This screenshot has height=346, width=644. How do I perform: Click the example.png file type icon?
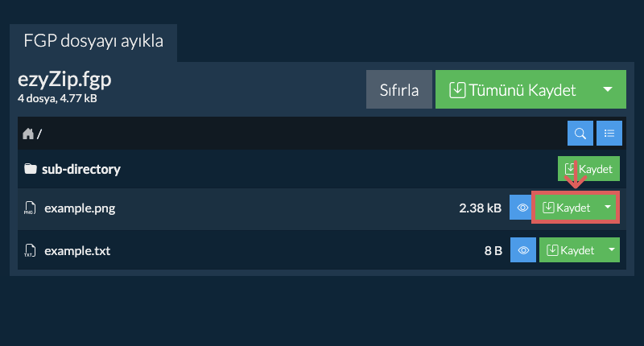pos(31,208)
